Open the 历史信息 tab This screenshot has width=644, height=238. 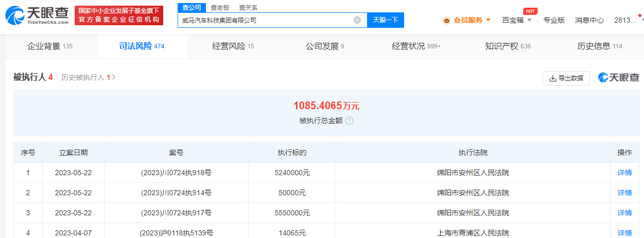(x=599, y=46)
